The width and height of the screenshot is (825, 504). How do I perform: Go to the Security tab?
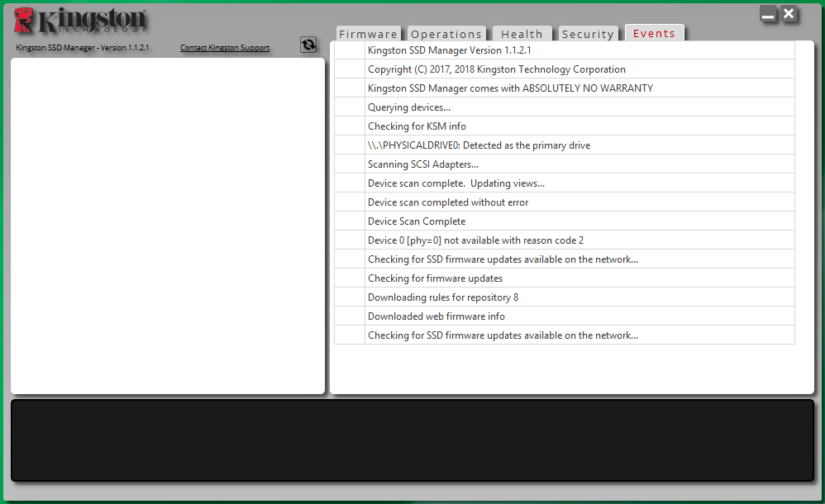click(588, 34)
